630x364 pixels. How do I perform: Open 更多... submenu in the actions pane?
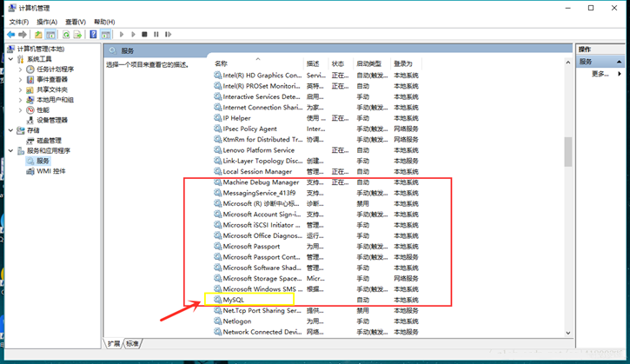(600, 74)
